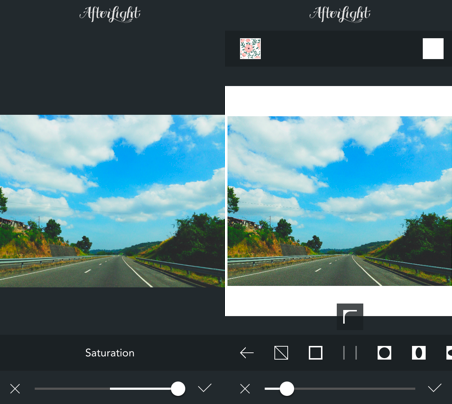Tap the Afterlight logo above the Saturation screen
452x404 pixels.
point(110,14)
